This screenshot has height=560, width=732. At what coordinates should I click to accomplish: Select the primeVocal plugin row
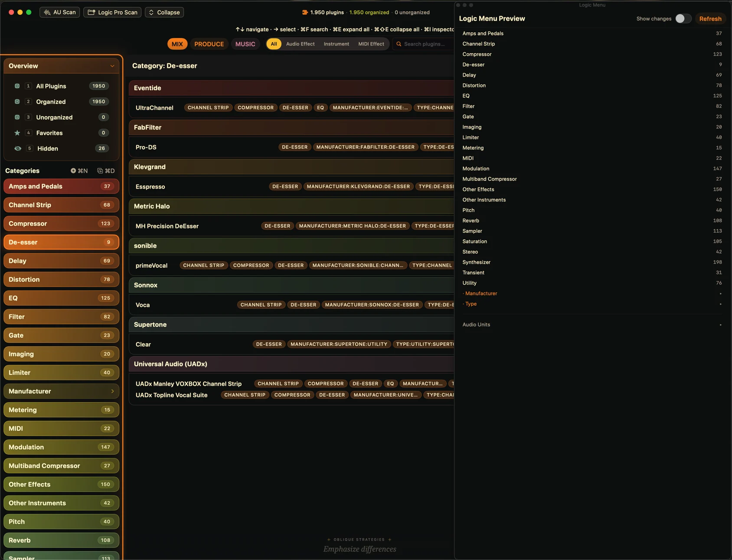(x=291, y=266)
